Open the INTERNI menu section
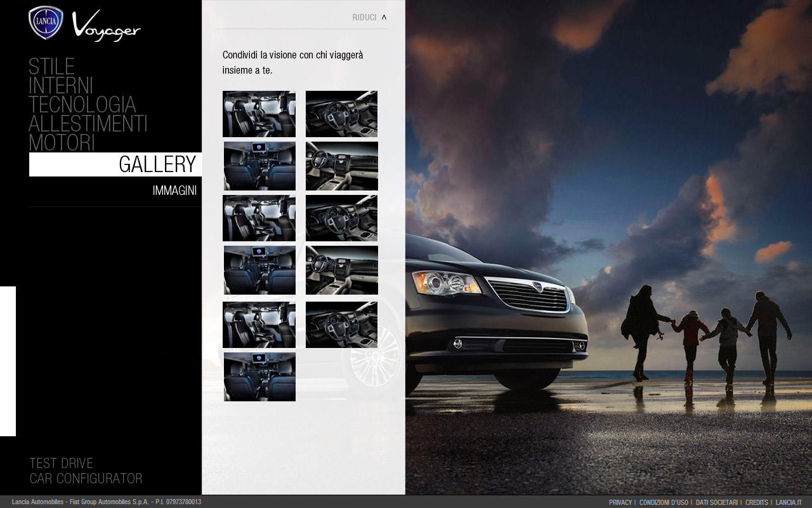Viewport: 812px width, 508px height. point(61,86)
